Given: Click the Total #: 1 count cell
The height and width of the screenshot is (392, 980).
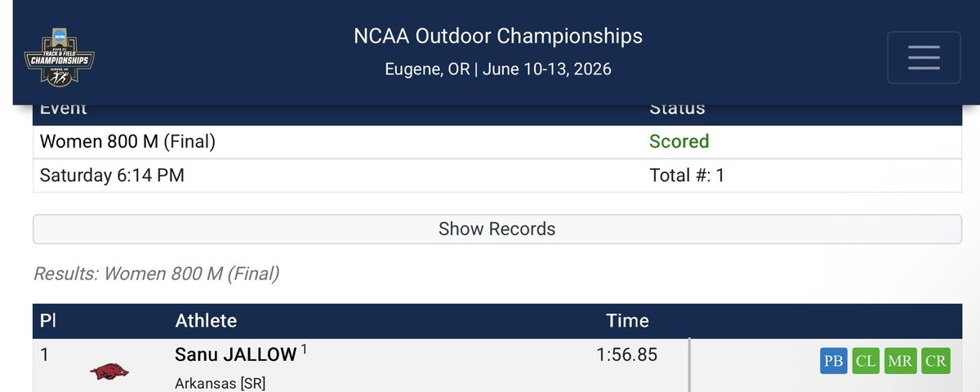Looking at the screenshot, I should [687, 175].
